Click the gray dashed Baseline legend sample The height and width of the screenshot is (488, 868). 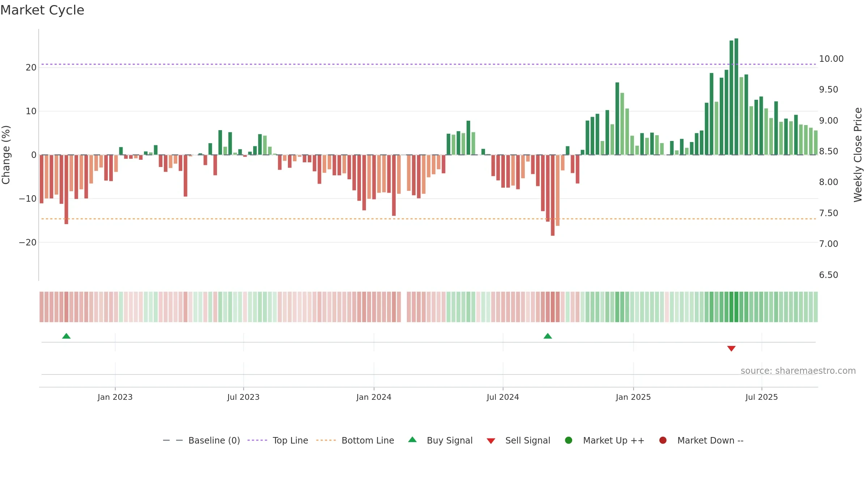tap(173, 440)
